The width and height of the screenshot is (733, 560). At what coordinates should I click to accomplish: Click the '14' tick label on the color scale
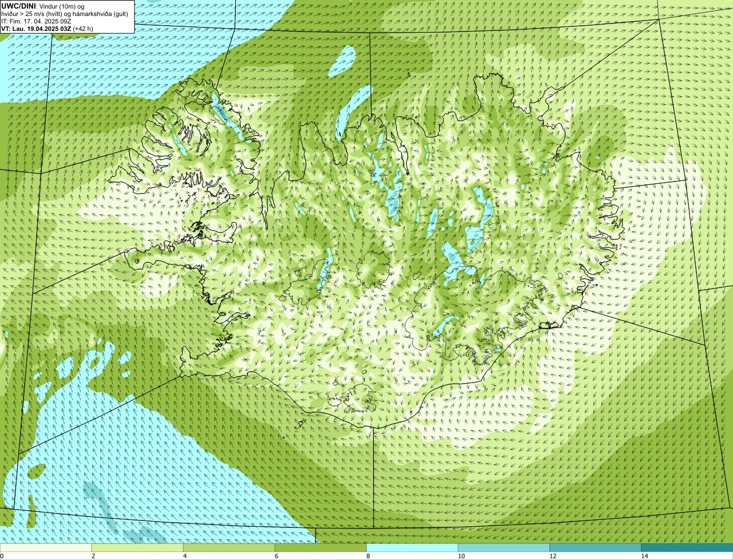coord(644,556)
